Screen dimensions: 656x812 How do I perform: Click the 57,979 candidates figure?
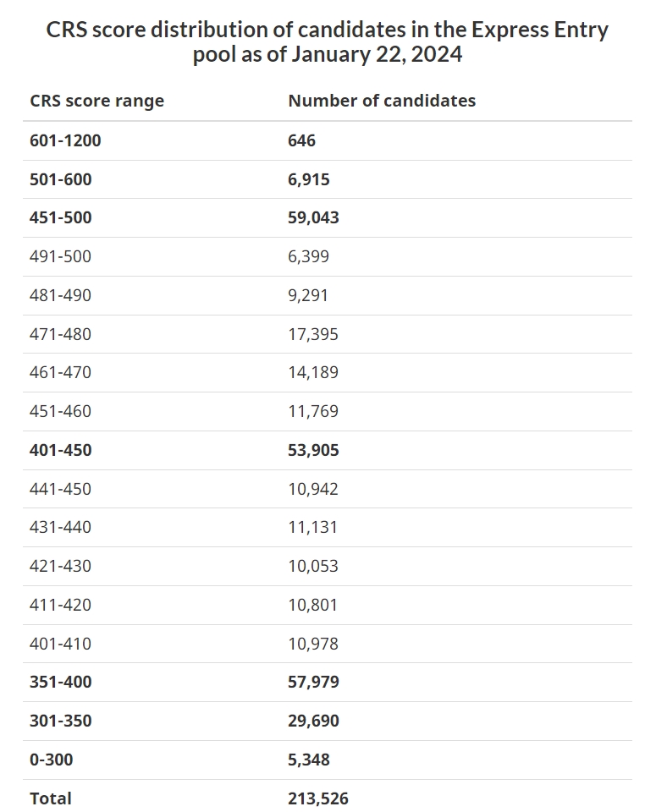pyautogui.click(x=313, y=682)
